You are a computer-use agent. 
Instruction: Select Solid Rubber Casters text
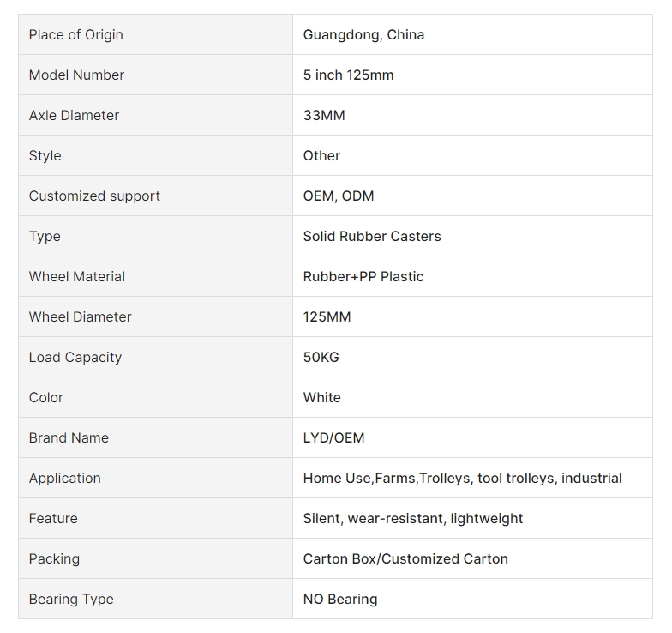point(372,237)
